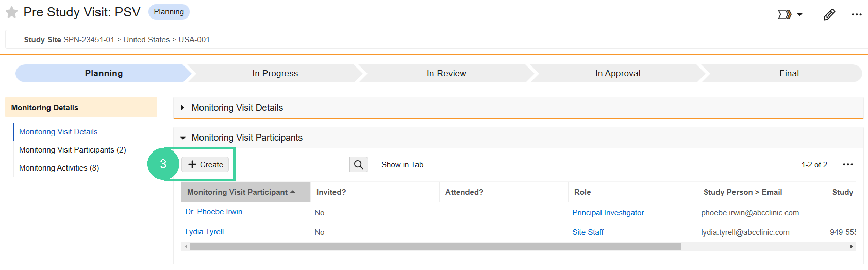Screen dimensions: 868x270
Task: Open Lydia Tyrell participant record
Action: 205,232
